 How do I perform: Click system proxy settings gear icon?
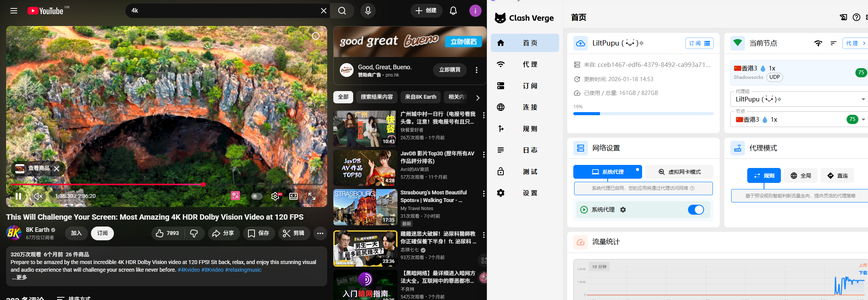pos(623,210)
